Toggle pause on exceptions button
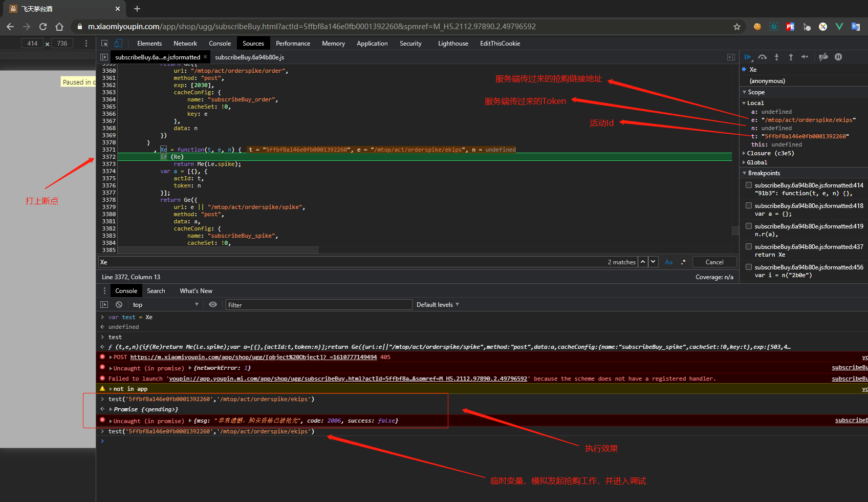Image resolution: width=868 pixels, height=502 pixels. [838, 57]
